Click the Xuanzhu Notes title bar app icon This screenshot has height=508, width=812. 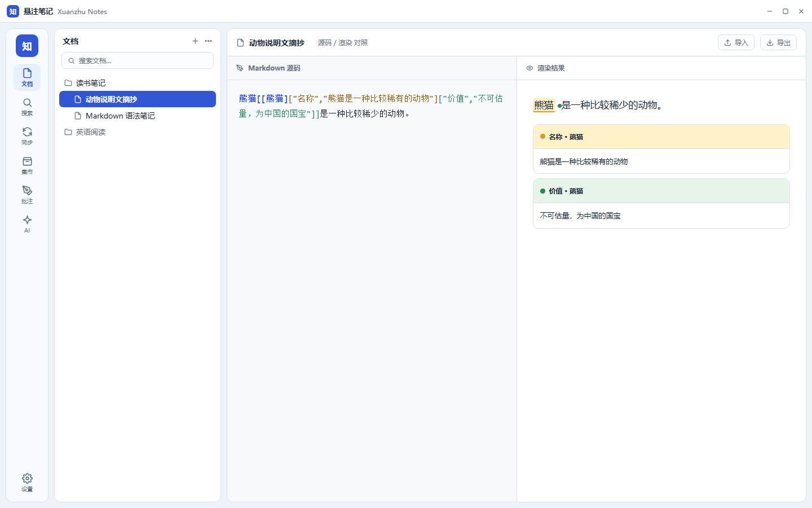tap(13, 11)
